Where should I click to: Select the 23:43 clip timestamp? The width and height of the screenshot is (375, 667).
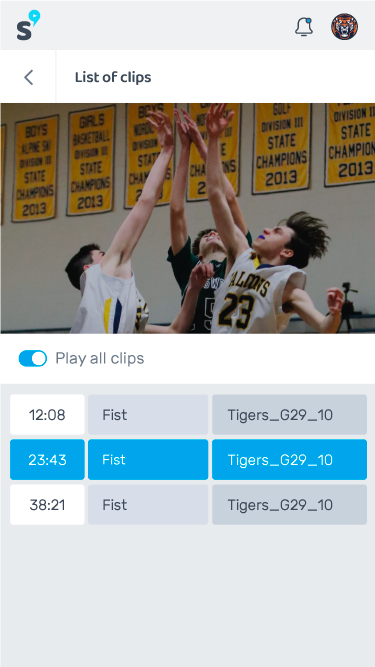[47, 460]
